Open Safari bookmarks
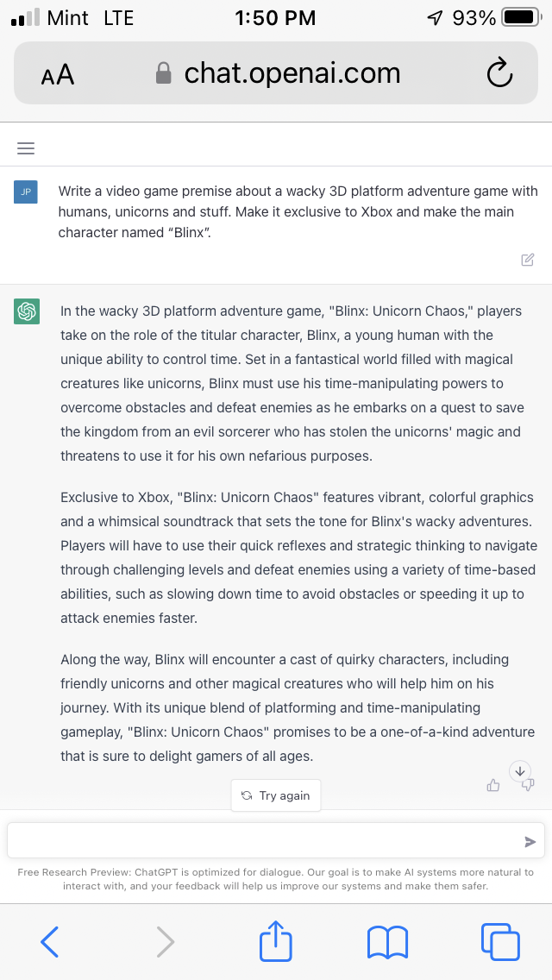 click(x=387, y=942)
